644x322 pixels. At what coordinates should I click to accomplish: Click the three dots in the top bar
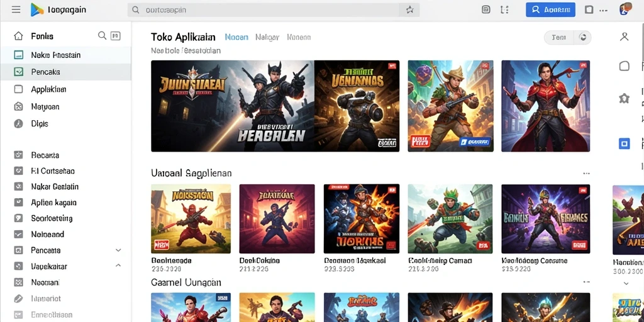click(603, 10)
